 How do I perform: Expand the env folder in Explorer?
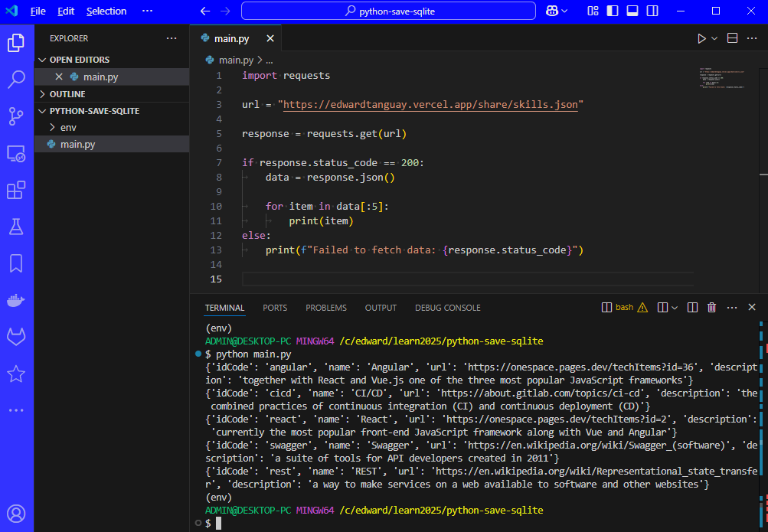67,127
